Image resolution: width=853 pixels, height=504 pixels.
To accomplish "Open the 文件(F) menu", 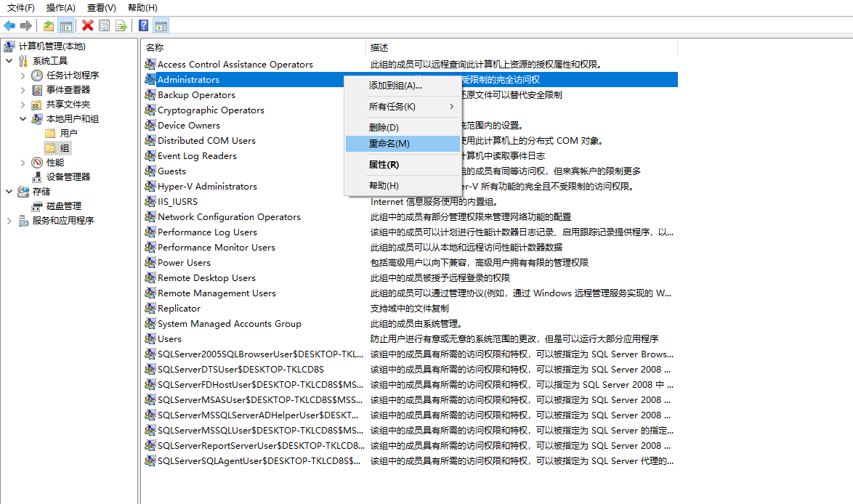I will coord(20,7).
